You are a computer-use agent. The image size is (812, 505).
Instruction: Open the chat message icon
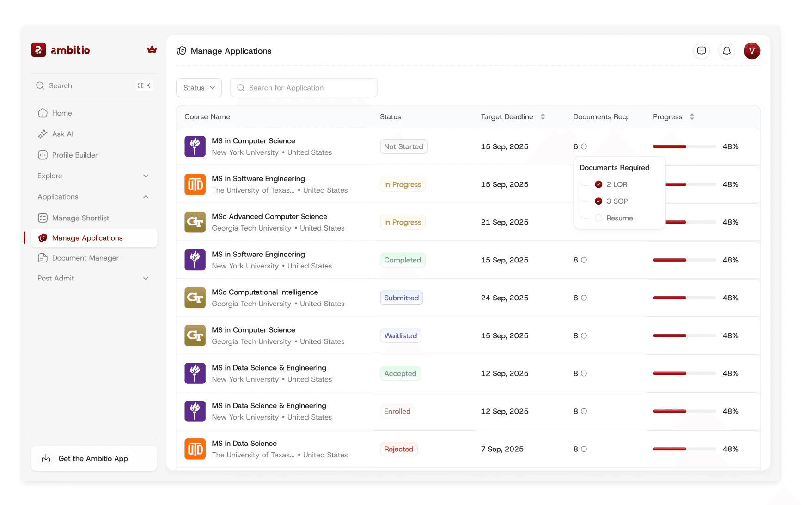pos(701,51)
